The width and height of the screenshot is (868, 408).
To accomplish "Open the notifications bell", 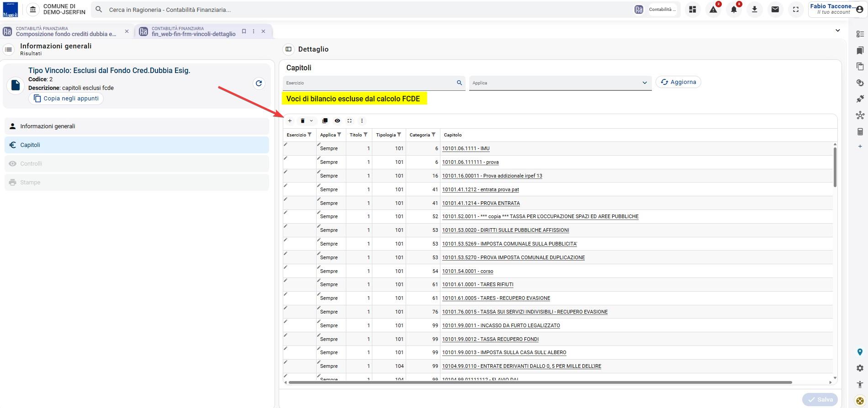I will (734, 10).
